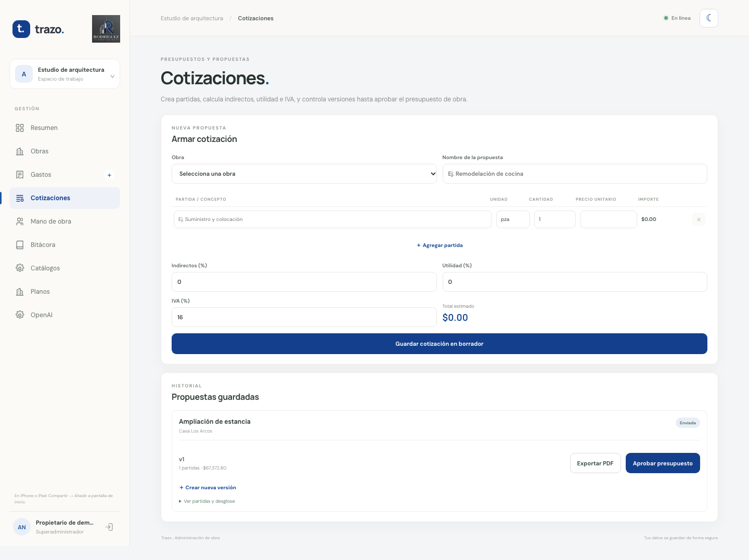Image resolution: width=749 pixels, height=560 pixels.
Task: Click the Estudio de arquitectura breadcrumb
Action: pos(192,18)
